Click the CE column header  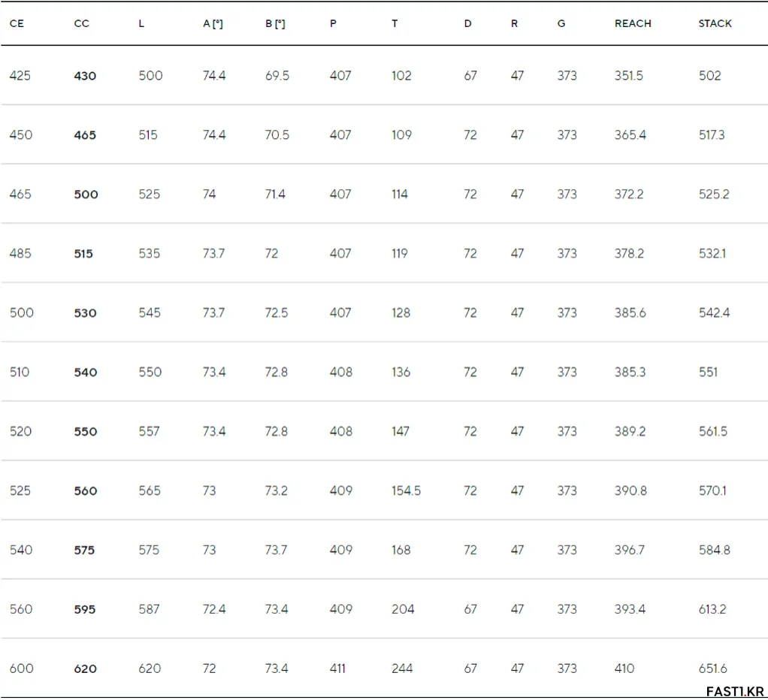17,23
